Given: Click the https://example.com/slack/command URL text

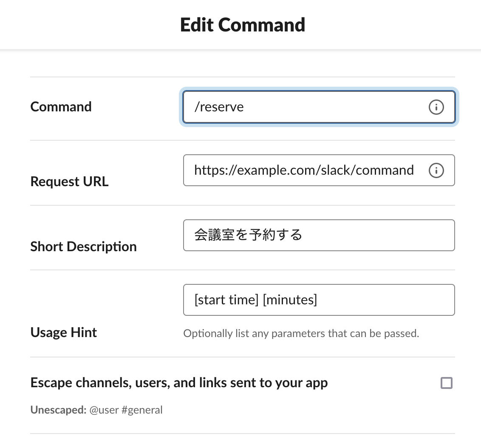Looking at the screenshot, I should (304, 170).
